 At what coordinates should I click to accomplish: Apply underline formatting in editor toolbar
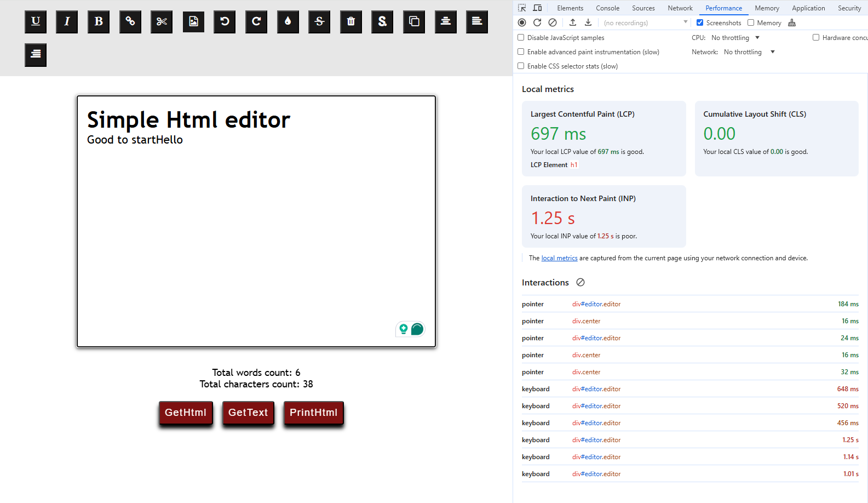pyautogui.click(x=36, y=21)
